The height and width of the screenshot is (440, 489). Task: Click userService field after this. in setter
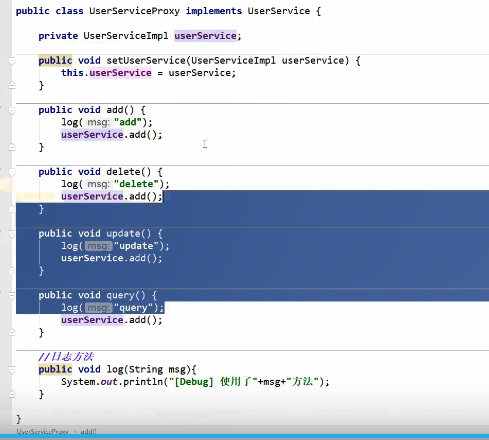[x=120, y=73]
